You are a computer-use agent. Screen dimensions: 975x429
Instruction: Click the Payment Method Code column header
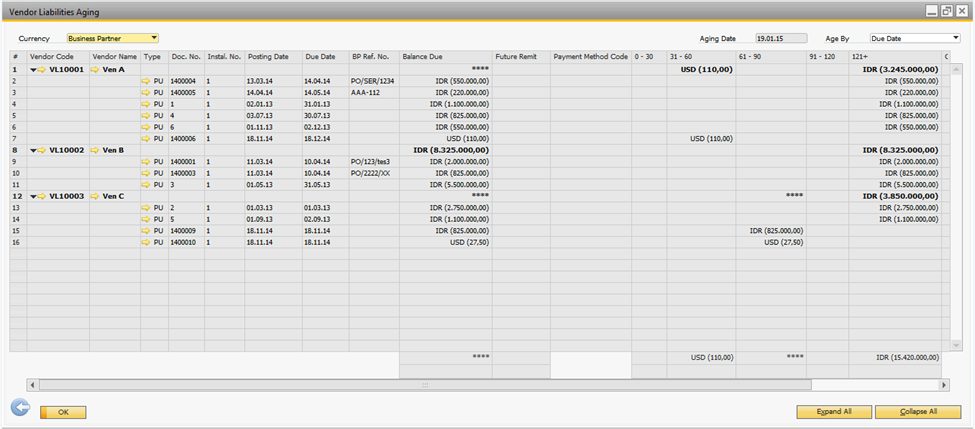point(591,57)
